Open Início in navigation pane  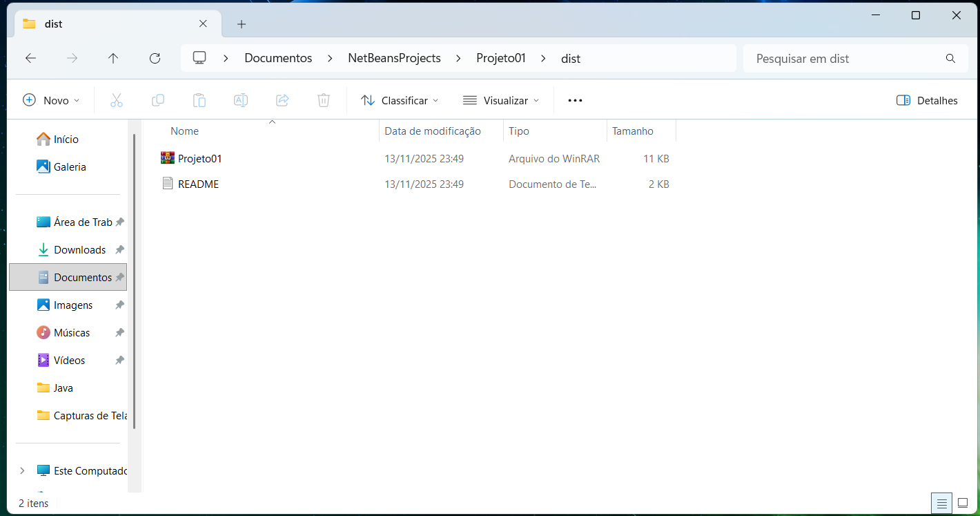tap(68, 139)
